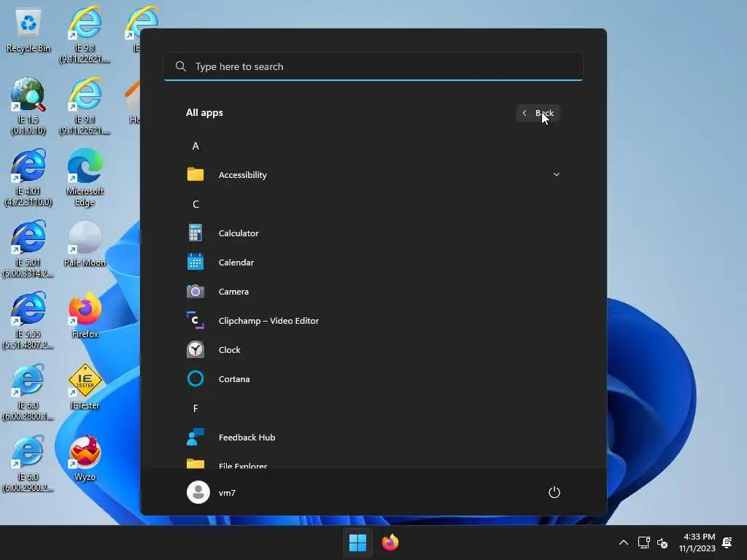Expand the Accessibility folder chevron
747x560 pixels.
556,174
